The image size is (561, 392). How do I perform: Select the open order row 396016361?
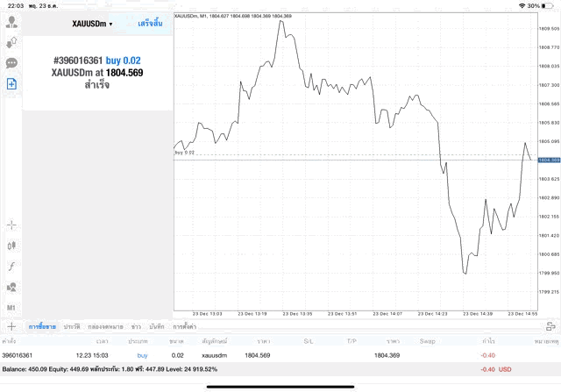tap(280, 355)
